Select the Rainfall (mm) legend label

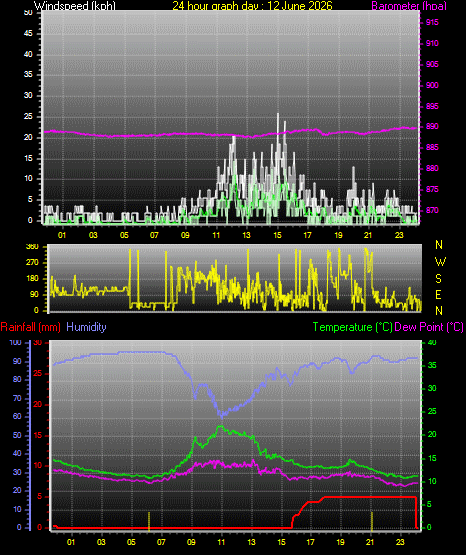coord(30,327)
